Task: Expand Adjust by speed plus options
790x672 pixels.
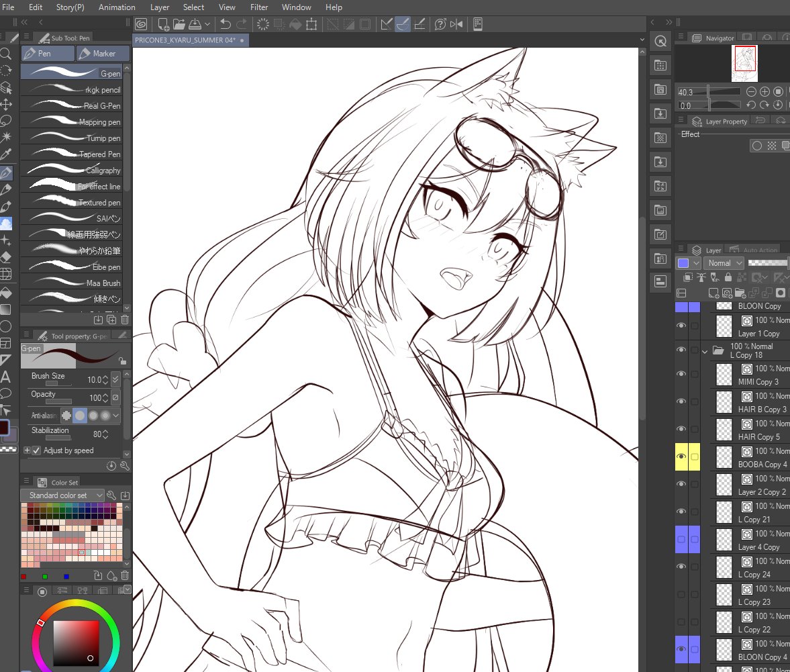Action: pyautogui.click(x=27, y=450)
